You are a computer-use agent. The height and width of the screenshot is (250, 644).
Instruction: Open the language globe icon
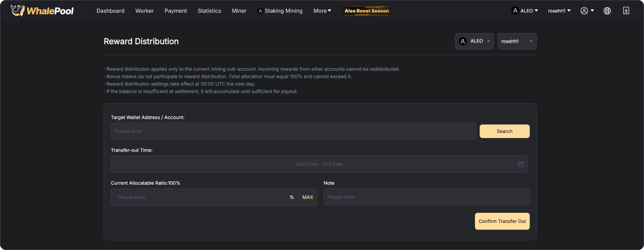click(x=607, y=11)
